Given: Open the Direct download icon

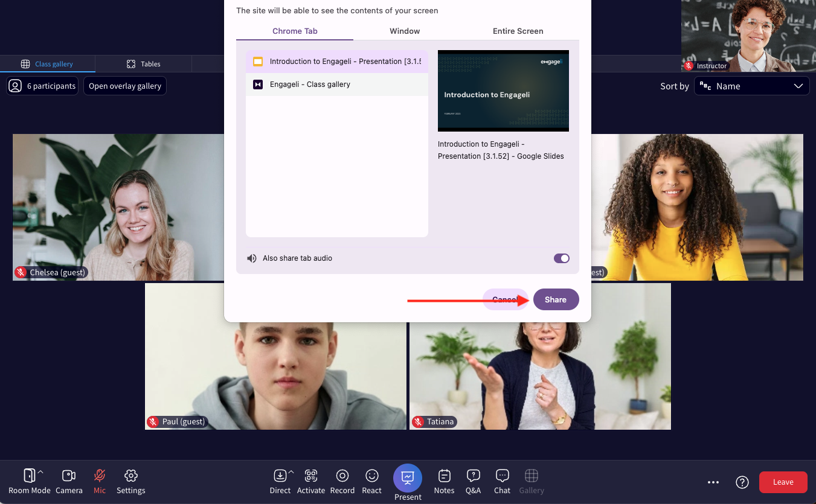Looking at the screenshot, I should pos(280,476).
